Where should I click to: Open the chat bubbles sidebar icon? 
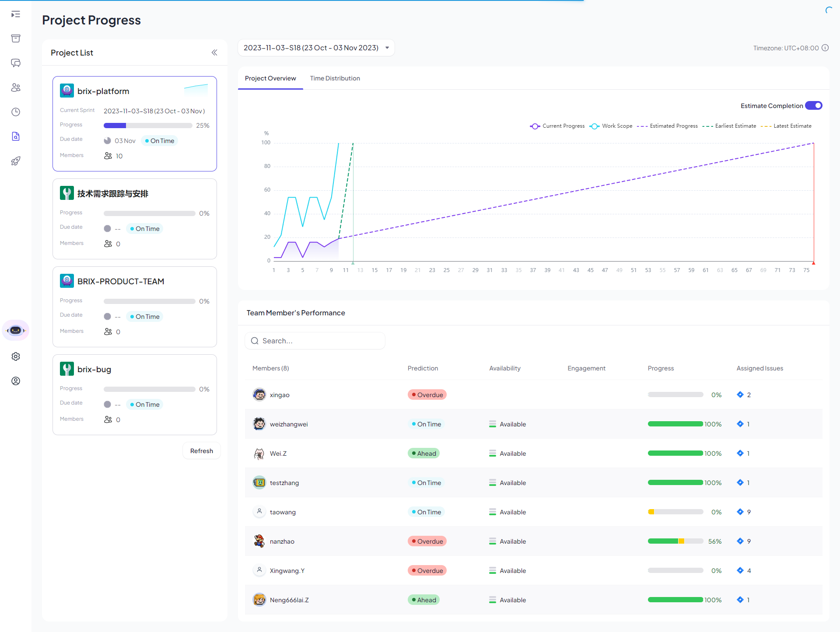[16, 63]
